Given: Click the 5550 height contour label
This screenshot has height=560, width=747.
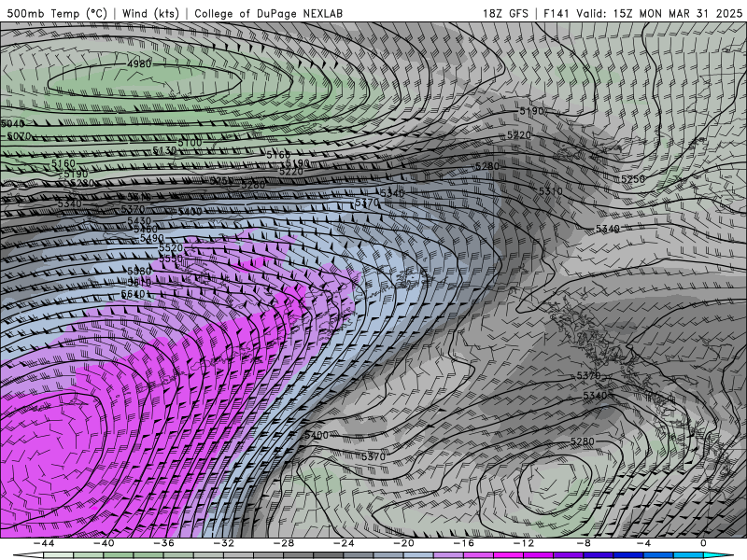Looking at the screenshot, I should point(171,259).
